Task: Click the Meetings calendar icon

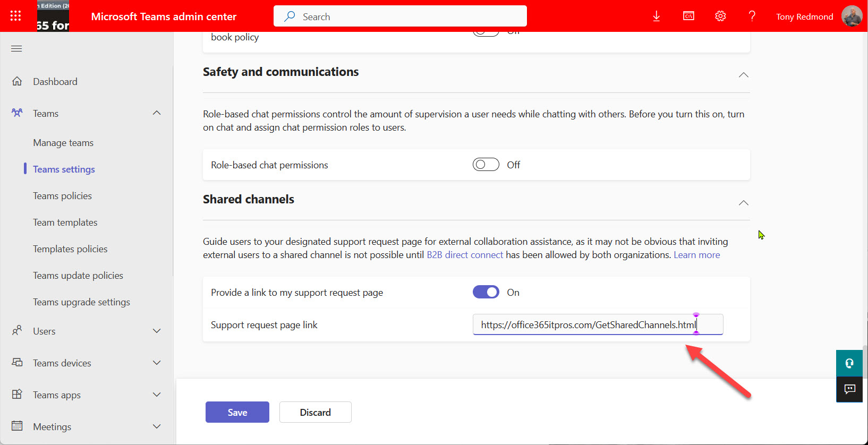Action: click(17, 426)
